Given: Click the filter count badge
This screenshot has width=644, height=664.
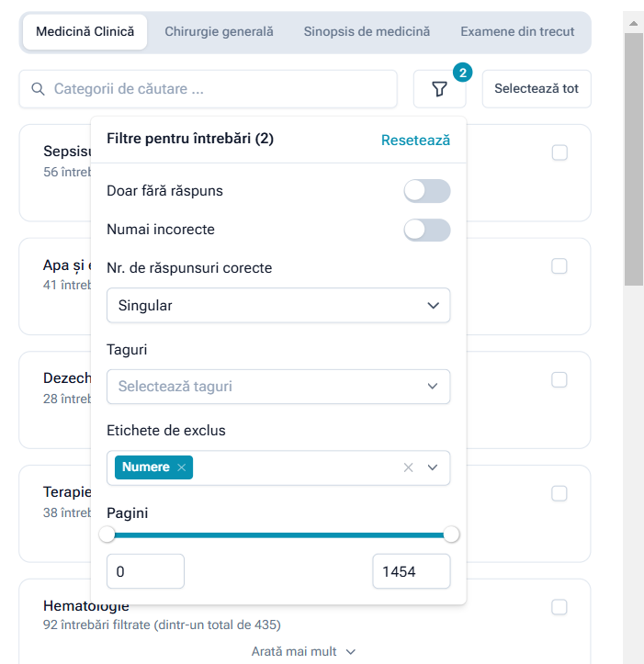Looking at the screenshot, I should point(463,72).
